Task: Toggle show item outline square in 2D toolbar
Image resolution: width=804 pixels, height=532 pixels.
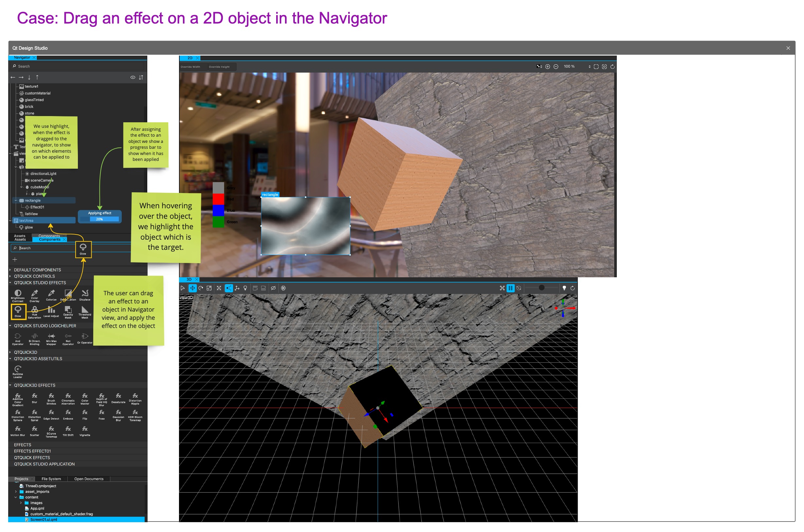Action: pos(604,67)
